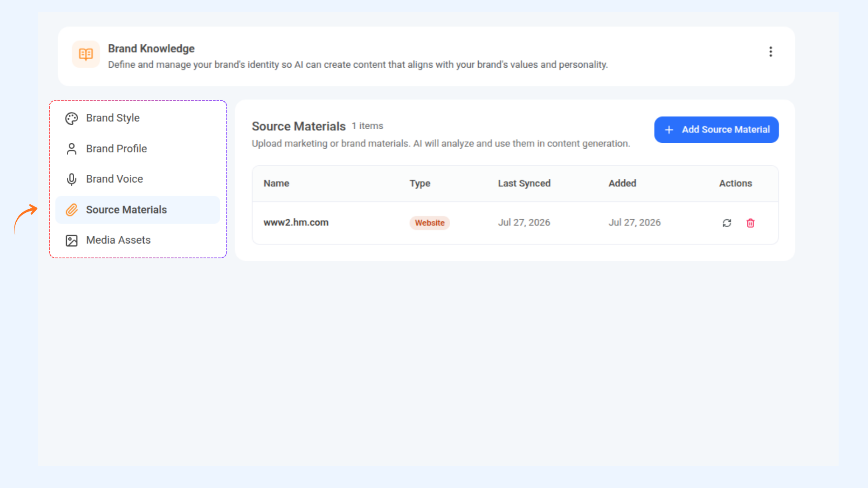Click the Brand Knowledge description text
The height and width of the screenshot is (488, 868).
[358, 65]
